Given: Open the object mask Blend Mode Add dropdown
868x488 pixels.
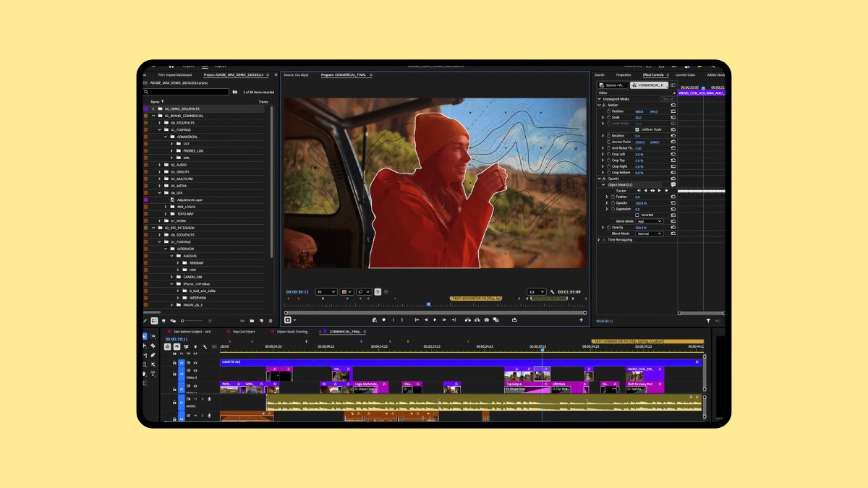Looking at the screenshot, I should point(649,221).
